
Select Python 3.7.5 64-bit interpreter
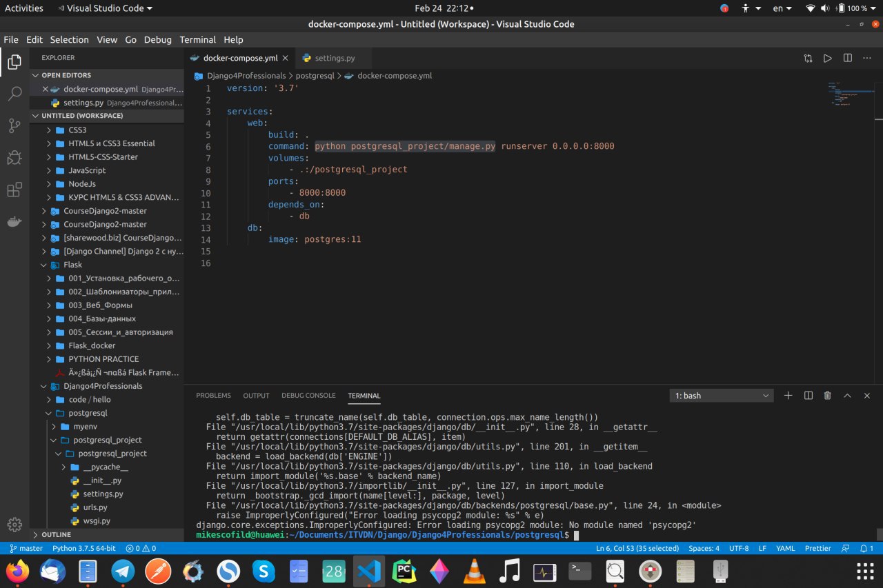[84, 549]
